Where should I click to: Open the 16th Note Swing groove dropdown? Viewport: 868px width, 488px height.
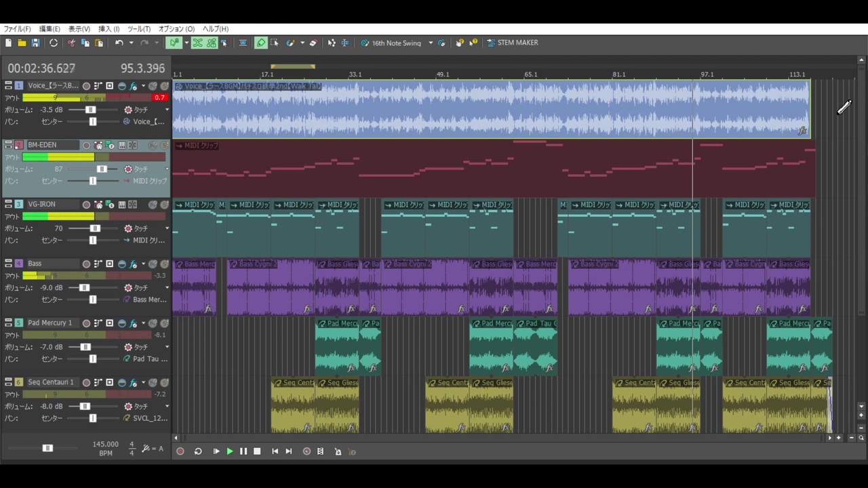(x=430, y=43)
